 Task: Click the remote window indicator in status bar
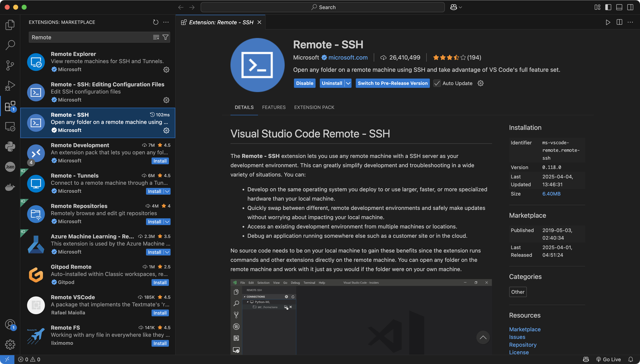click(x=7, y=359)
